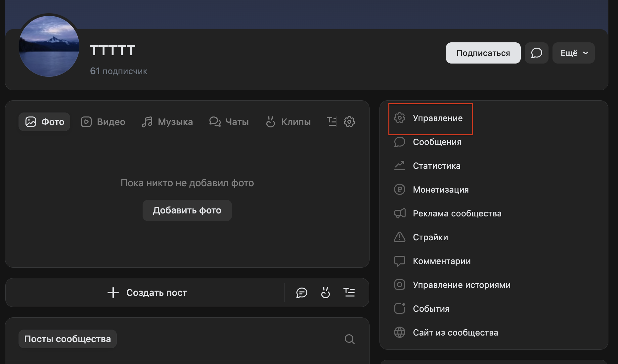Image resolution: width=618 pixels, height=364 pixels.
Task: Open Управление in the side menu
Action: coord(437,118)
